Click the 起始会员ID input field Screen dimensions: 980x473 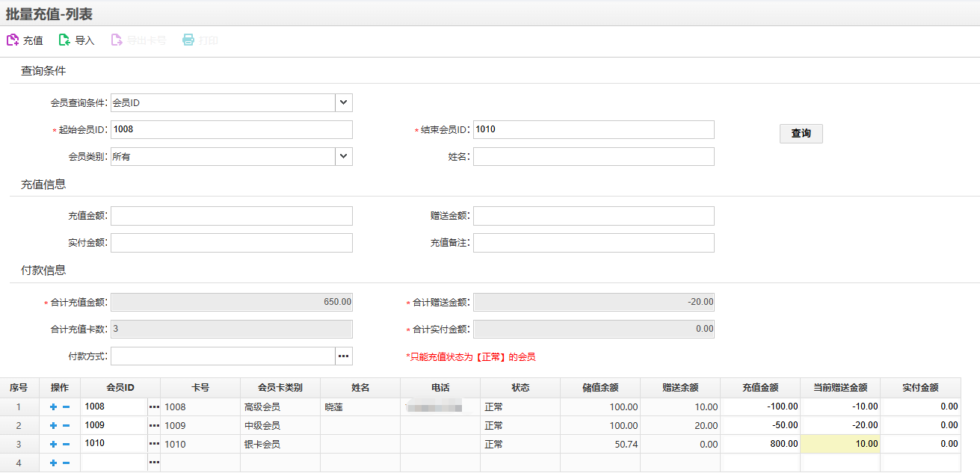click(231, 129)
